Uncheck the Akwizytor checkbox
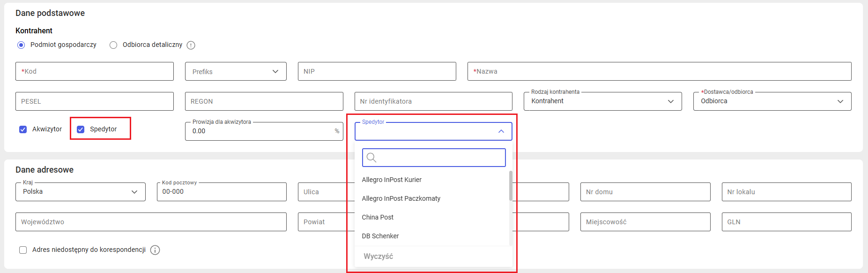868x273 pixels. coord(23,129)
